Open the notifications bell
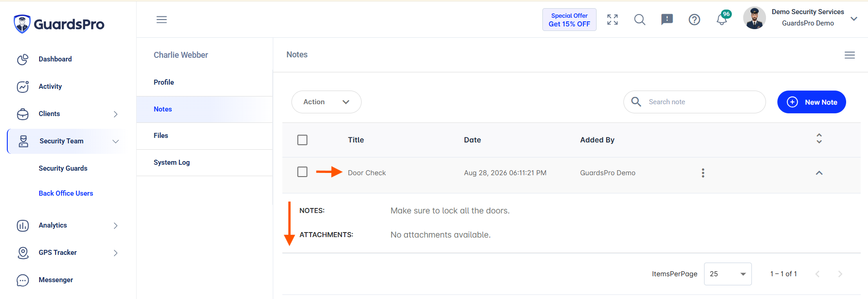The width and height of the screenshot is (868, 299). 721,20
